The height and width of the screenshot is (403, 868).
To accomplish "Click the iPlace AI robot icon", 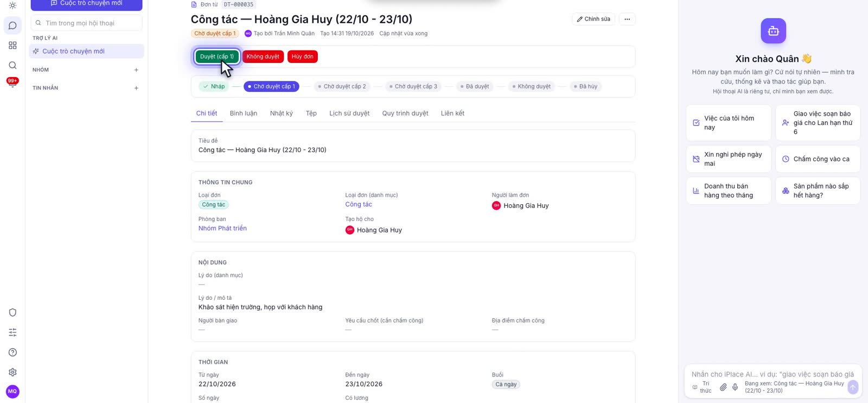I will point(773,31).
